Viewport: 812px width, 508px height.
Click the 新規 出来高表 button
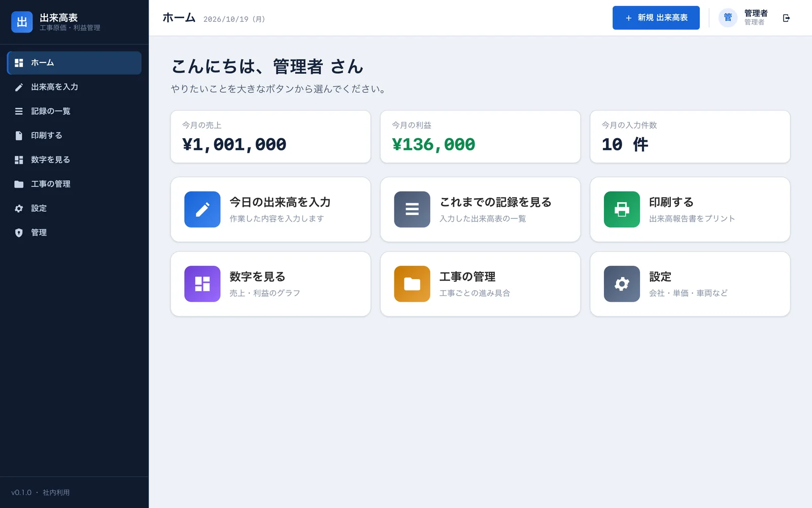656,18
